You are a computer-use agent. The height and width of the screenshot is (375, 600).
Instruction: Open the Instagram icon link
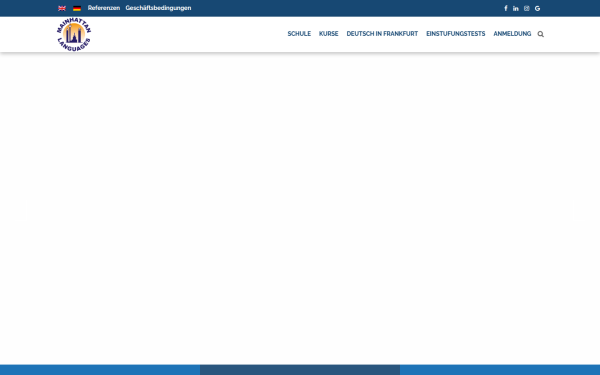[527, 8]
